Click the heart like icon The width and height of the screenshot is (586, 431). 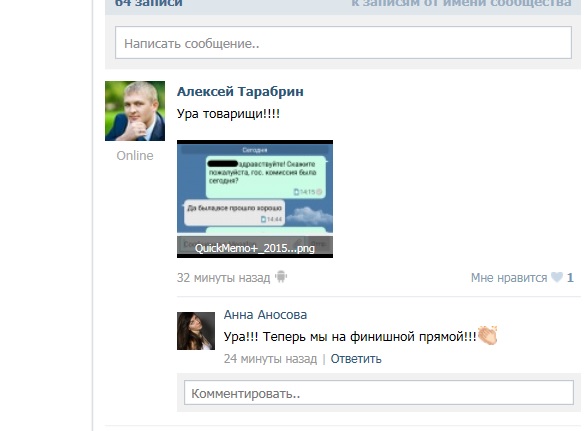(x=557, y=277)
